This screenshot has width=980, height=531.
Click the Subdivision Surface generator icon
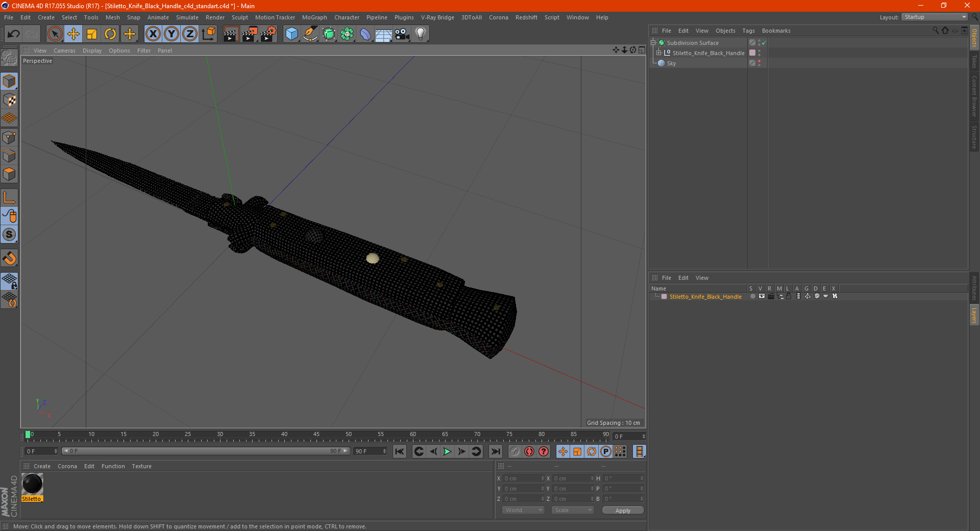click(x=329, y=34)
